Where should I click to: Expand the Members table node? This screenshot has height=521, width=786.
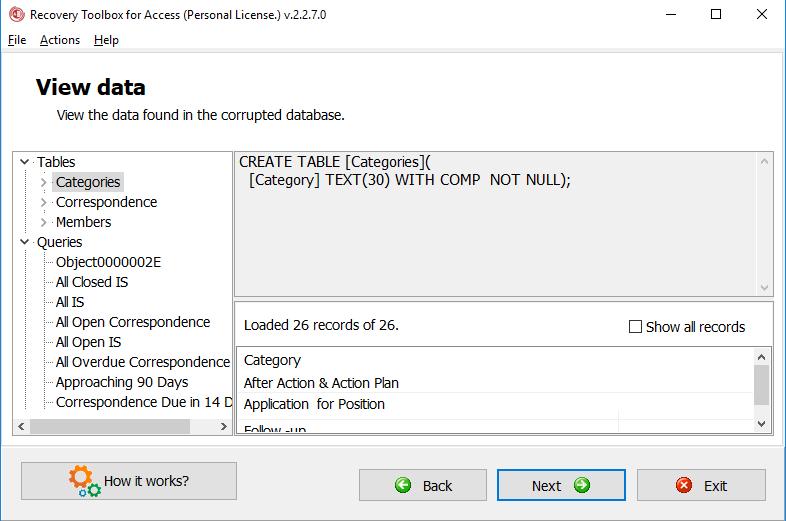(44, 222)
